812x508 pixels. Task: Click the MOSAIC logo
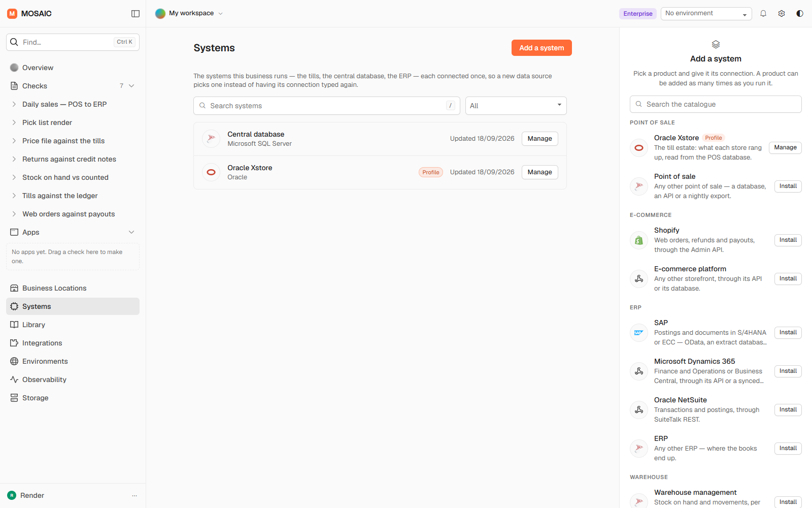pyautogui.click(x=29, y=14)
